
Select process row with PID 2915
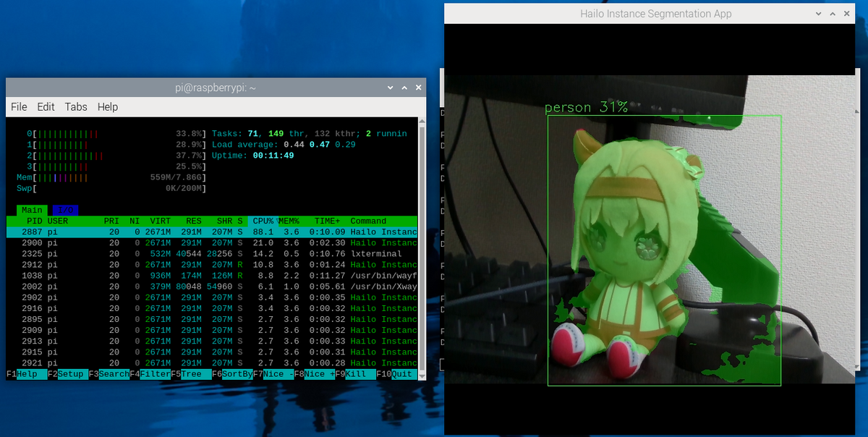212,352
